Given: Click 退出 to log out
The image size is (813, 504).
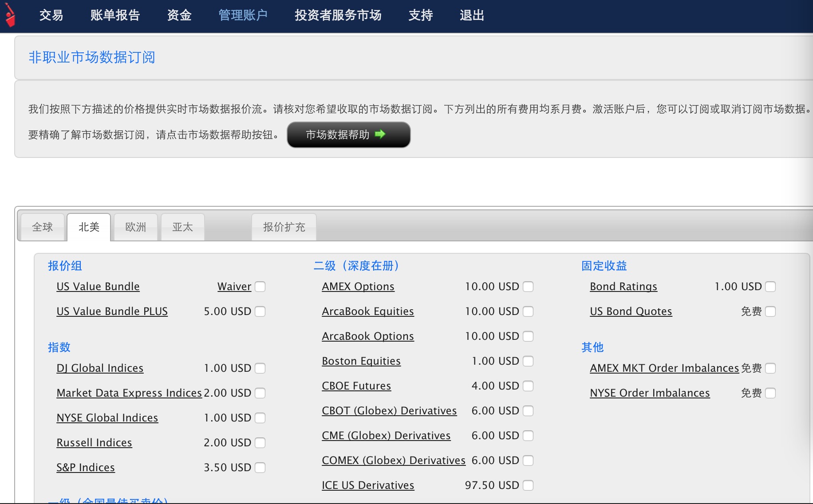Looking at the screenshot, I should pos(472,16).
